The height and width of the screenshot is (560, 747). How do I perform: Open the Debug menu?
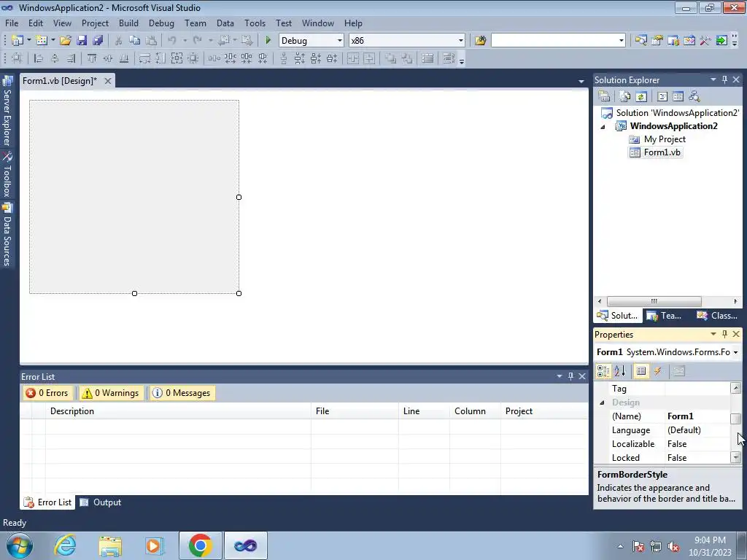click(161, 23)
